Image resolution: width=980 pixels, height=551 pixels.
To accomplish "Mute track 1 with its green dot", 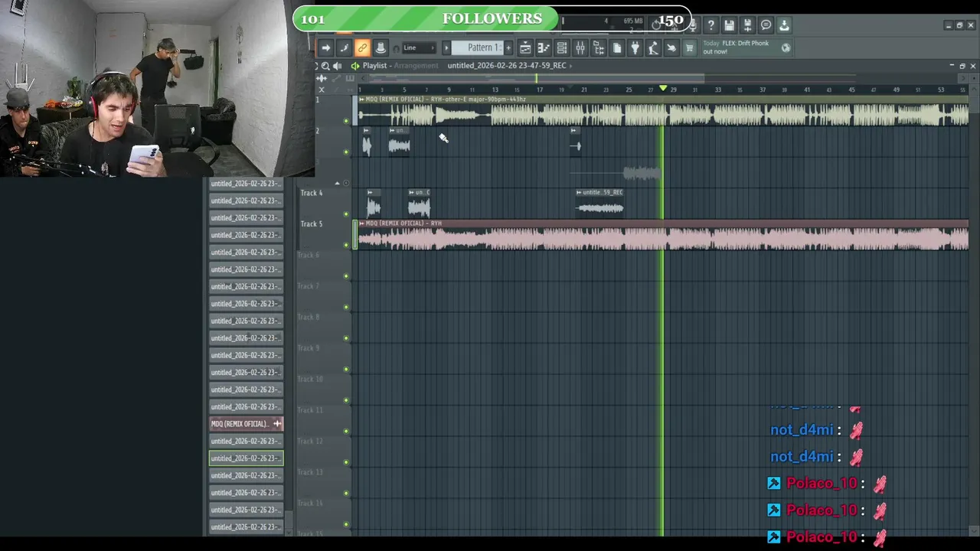I will (x=346, y=121).
